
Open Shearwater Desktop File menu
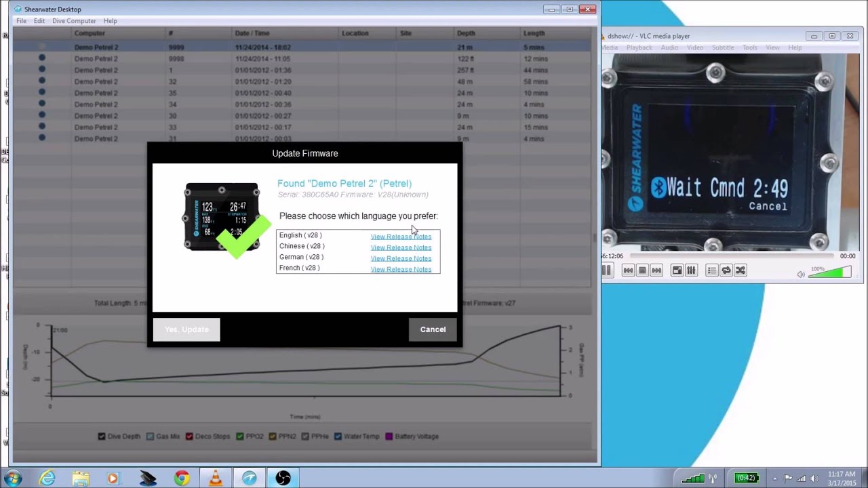click(22, 21)
